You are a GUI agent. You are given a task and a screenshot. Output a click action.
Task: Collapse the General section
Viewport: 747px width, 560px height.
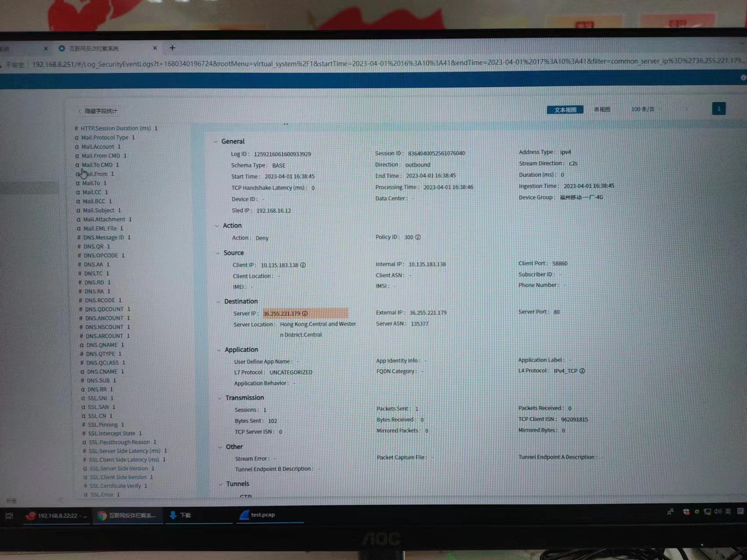pyautogui.click(x=215, y=142)
